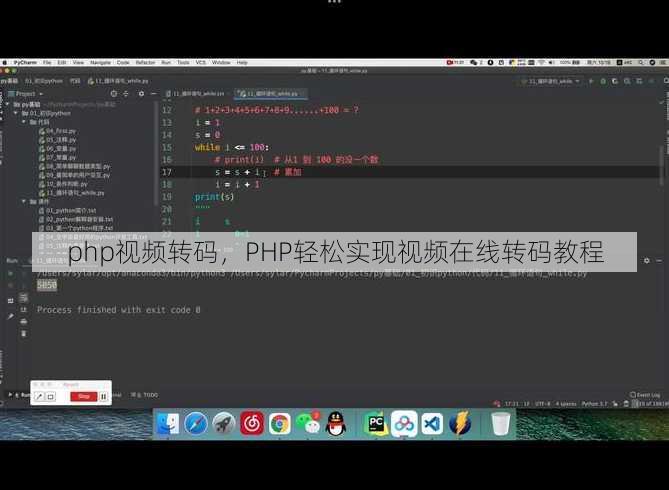669x490 pixels.
Task: Pause the screen recording
Action: [103, 397]
